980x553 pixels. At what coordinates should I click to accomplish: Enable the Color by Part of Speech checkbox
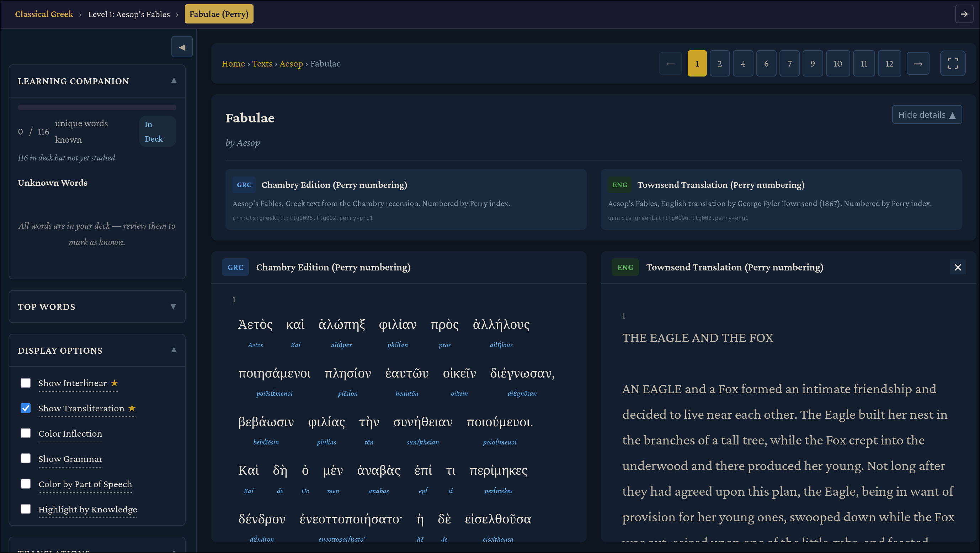point(26,484)
